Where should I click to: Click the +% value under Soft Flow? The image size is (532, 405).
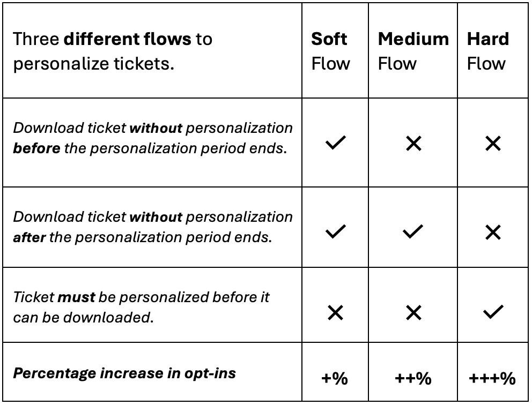coord(335,378)
